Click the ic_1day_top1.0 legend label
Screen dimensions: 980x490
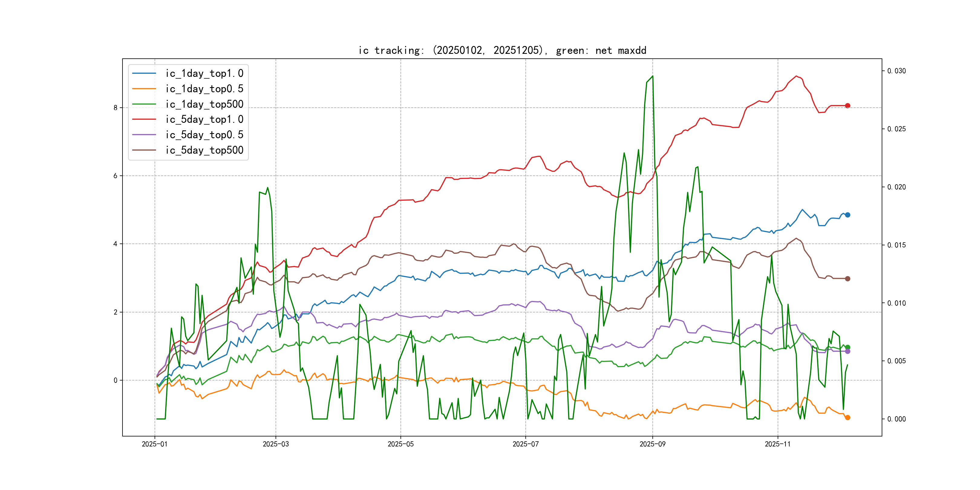204,73
